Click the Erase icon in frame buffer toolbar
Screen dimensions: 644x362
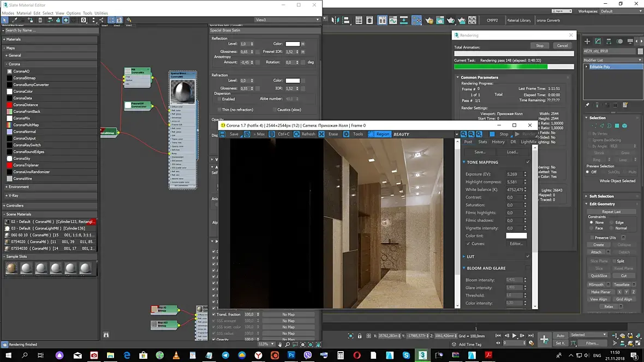(x=321, y=134)
